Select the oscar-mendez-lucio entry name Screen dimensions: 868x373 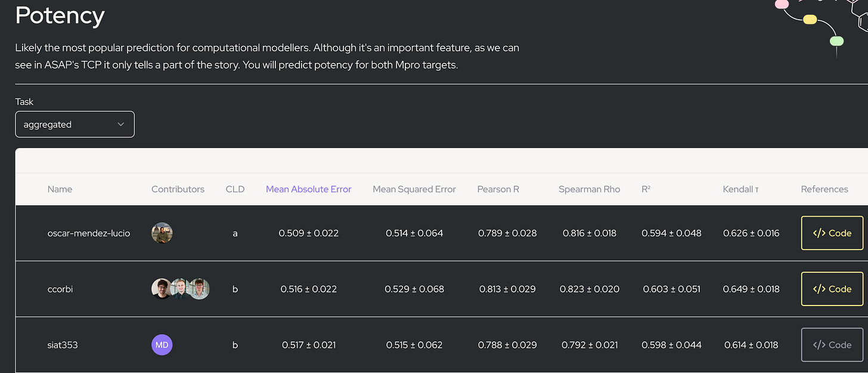coord(88,233)
